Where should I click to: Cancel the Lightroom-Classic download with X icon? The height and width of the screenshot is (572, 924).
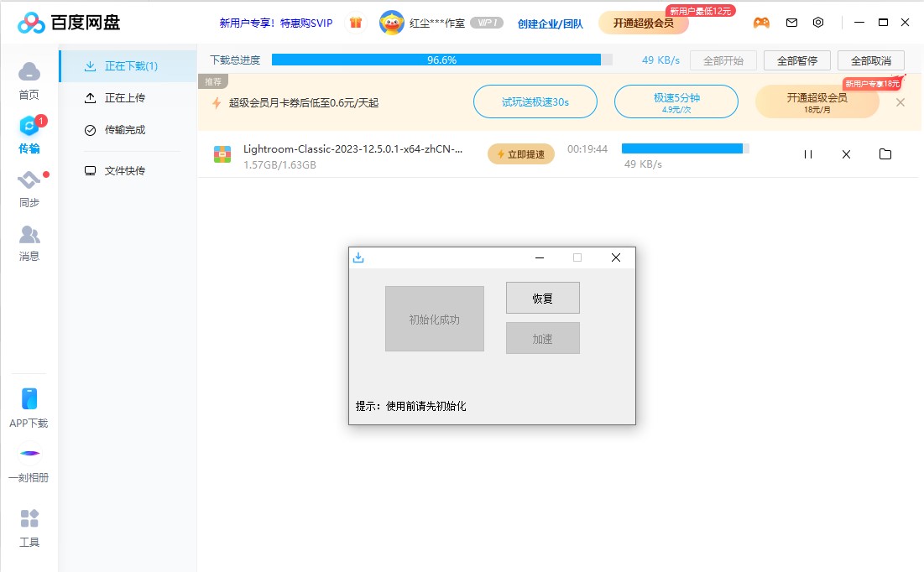846,154
